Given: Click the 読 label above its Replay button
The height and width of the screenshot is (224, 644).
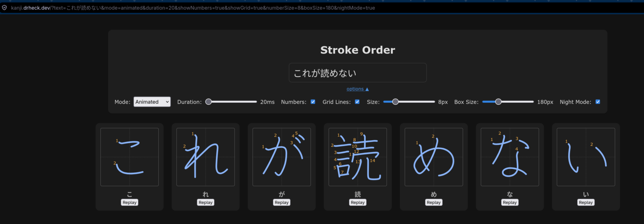Looking at the screenshot, I should coord(358,194).
